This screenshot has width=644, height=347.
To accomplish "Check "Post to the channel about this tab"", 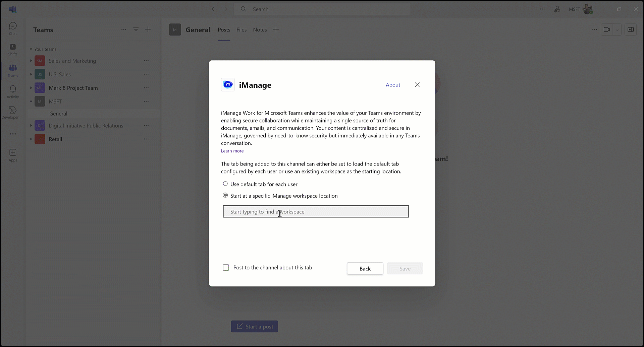I will (226, 267).
